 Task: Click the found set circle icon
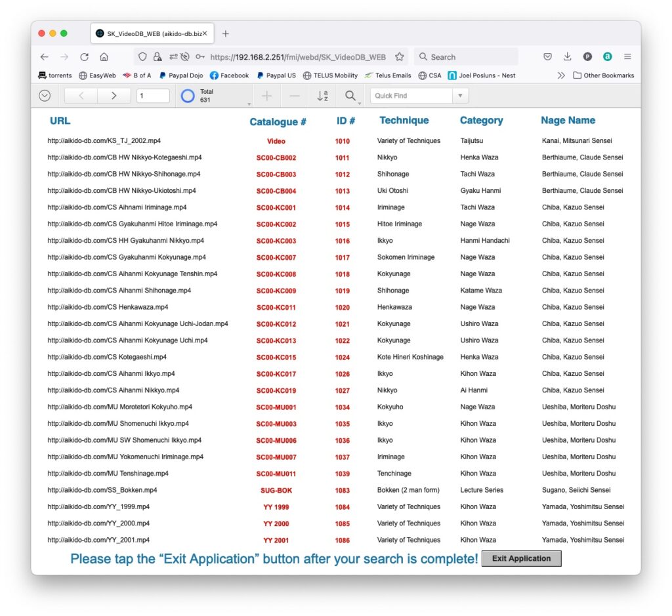188,96
